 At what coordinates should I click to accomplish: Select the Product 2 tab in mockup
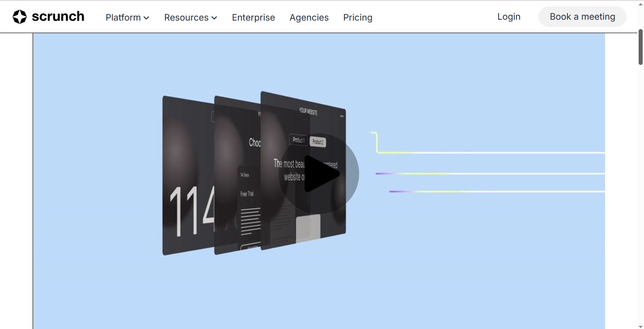[x=318, y=142]
